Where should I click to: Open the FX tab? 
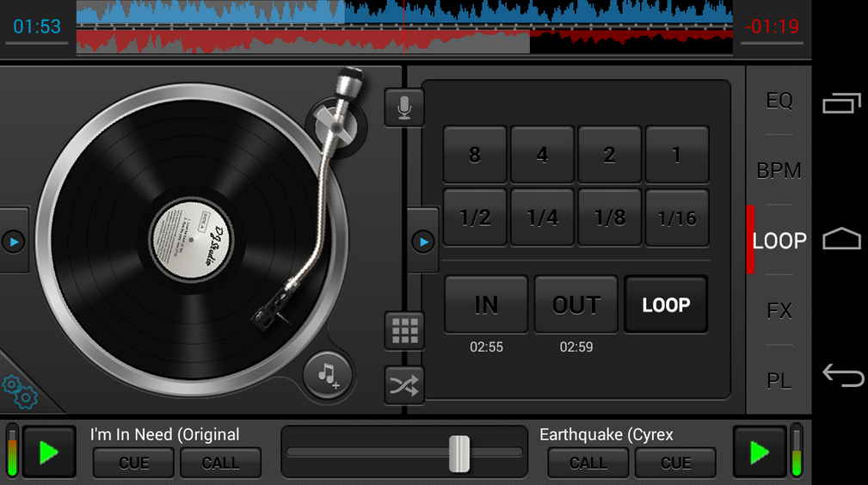coord(779,310)
